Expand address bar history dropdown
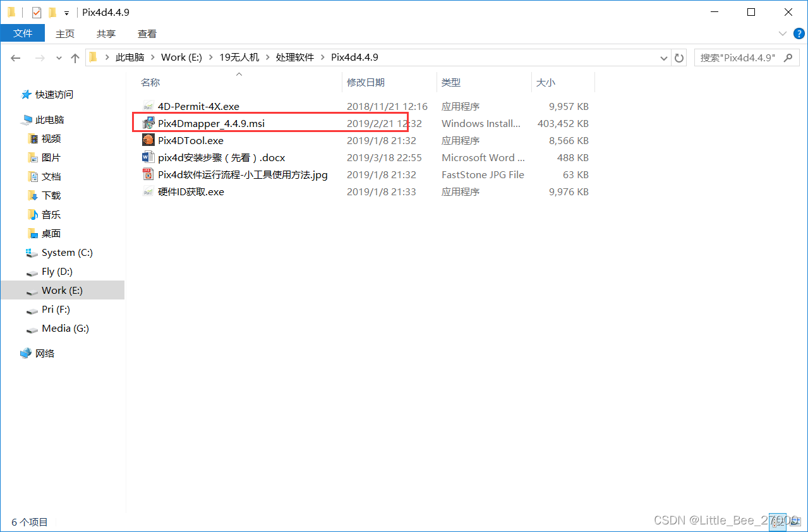808x532 pixels. tap(664, 57)
